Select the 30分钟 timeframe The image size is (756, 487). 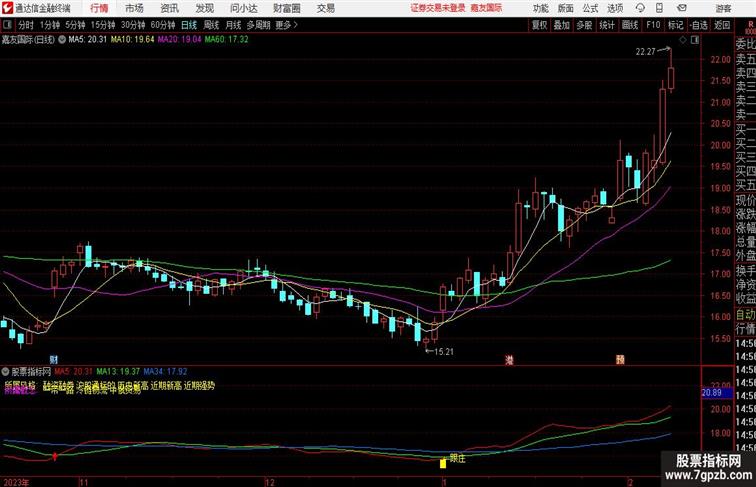(x=133, y=25)
